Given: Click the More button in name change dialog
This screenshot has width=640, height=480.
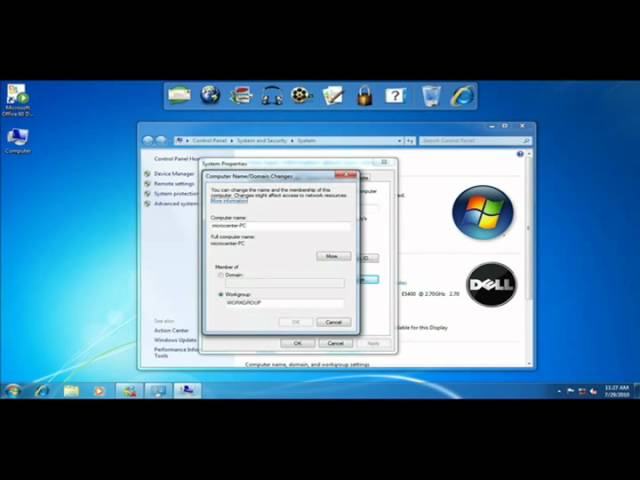Looking at the screenshot, I should pos(333,256).
